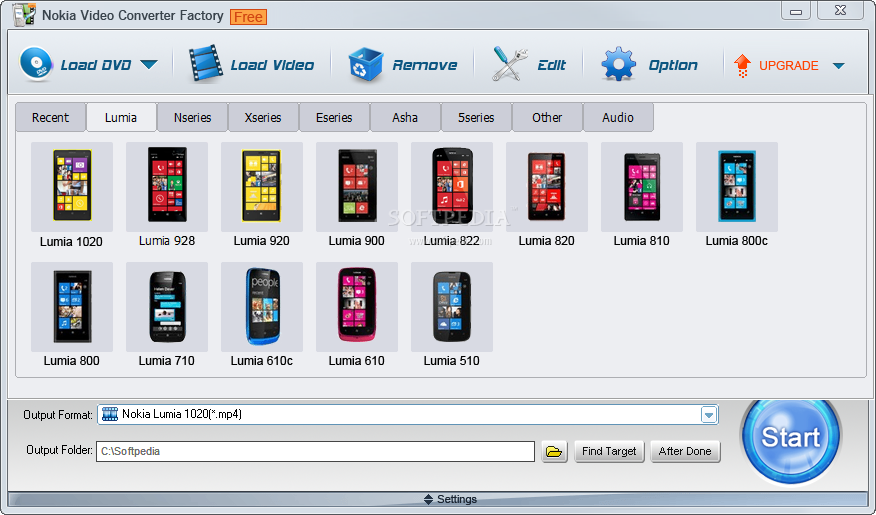
Task: Browse output folder with the folder icon
Action: (x=554, y=451)
